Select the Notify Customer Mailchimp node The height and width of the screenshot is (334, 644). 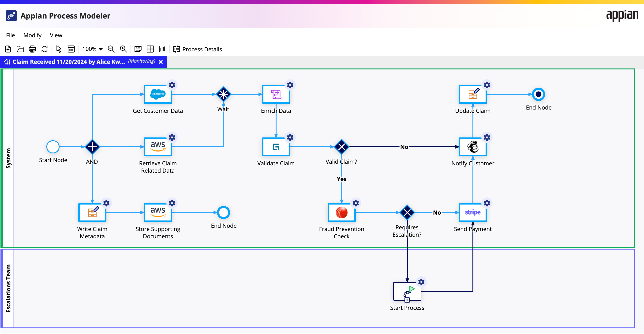coord(473,147)
